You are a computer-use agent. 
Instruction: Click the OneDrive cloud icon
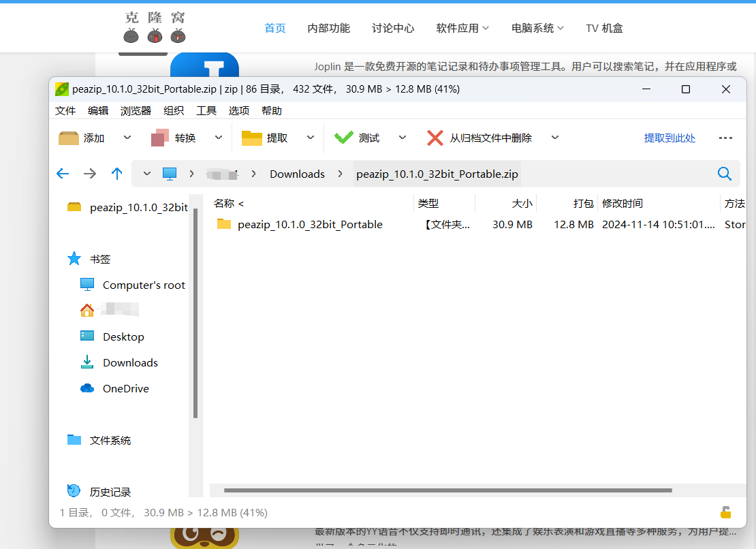click(87, 388)
